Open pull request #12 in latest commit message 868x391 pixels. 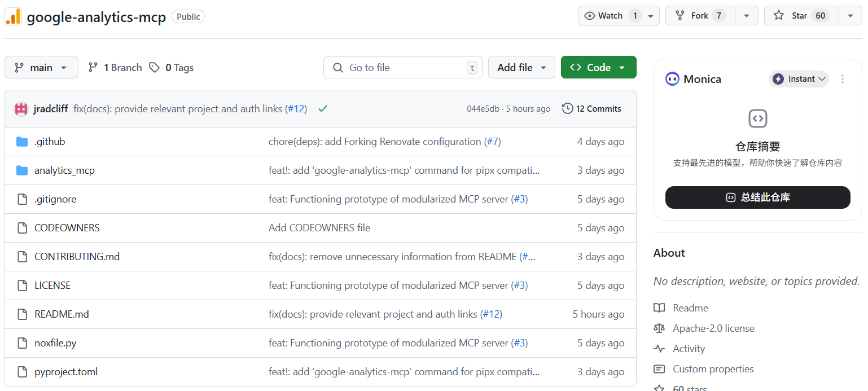coord(297,109)
